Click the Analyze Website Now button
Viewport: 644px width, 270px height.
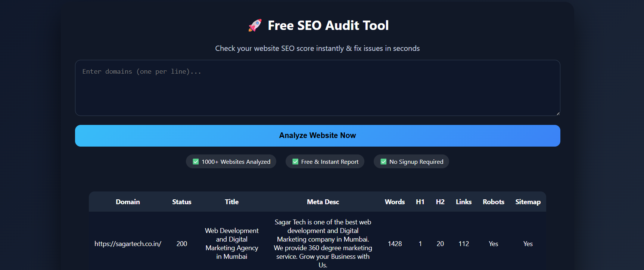pos(317,136)
